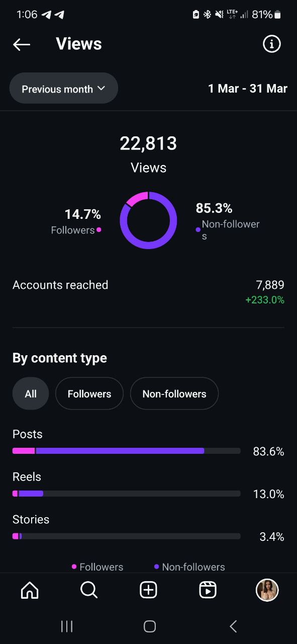Tap the create new post plus icon
Image resolution: width=297 pixels, height=644 pixels.
(x=148, y=590)
